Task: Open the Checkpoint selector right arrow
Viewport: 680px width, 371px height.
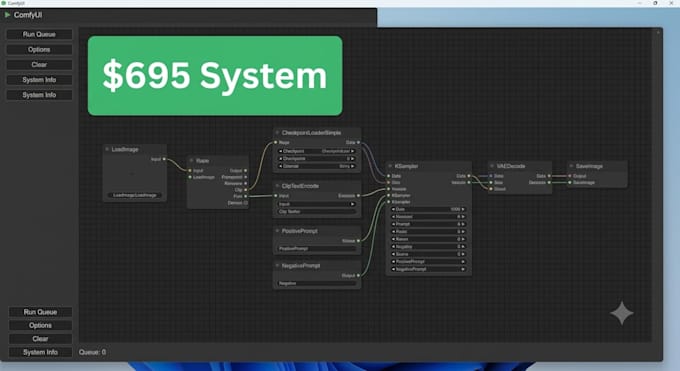Action: click(x=353, y=151)
